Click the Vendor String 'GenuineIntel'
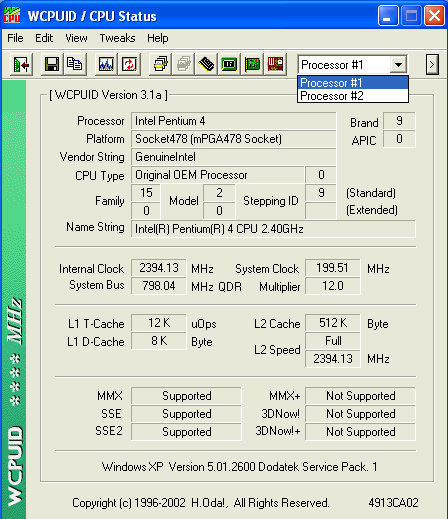 (x=233, y=157)
